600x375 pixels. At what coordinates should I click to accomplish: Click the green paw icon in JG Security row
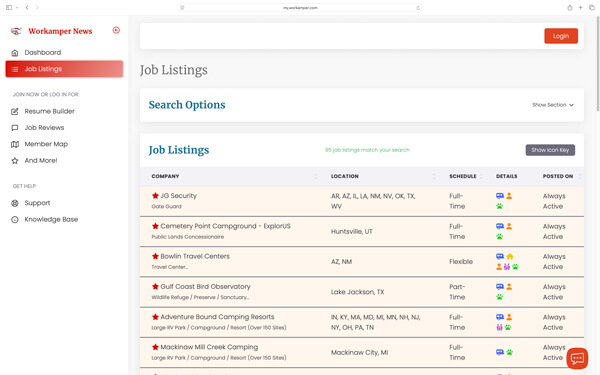[x=499, y=206]
